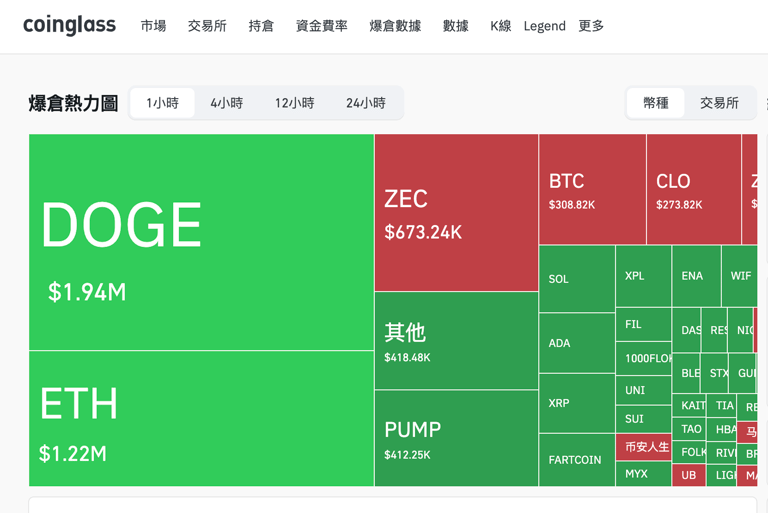Click the FARTCOIN tile
Image resolution: width=768 pixels, height=513 pixels.
click(x=576, y=460)
